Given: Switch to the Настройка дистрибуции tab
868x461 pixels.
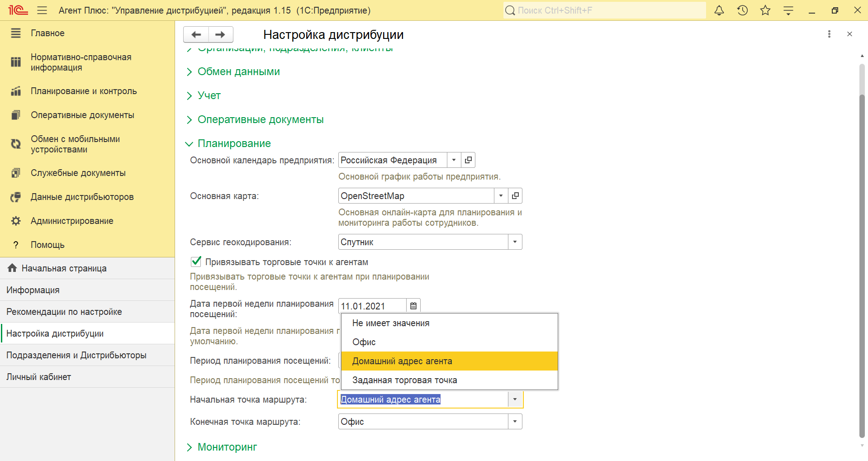Looking at the screenshot, I should pos(87,333).
